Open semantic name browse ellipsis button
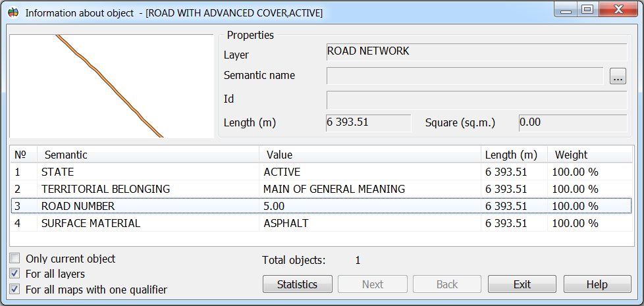Image resolution: width=644 pixels, height=306 pixels. coord(618,76)
